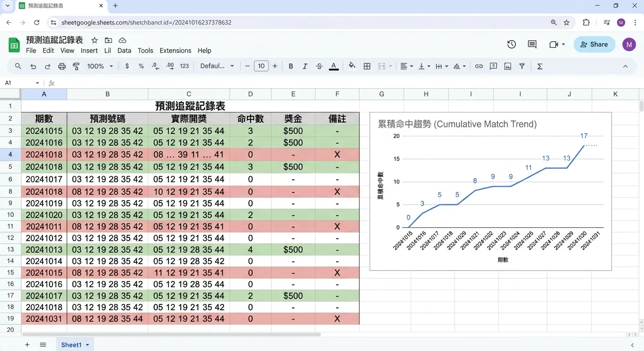
Task: Open the Help menu
Action: 204,51
